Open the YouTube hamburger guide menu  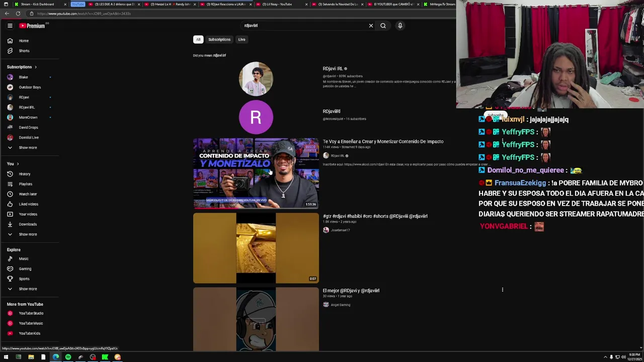coord(10,26)
